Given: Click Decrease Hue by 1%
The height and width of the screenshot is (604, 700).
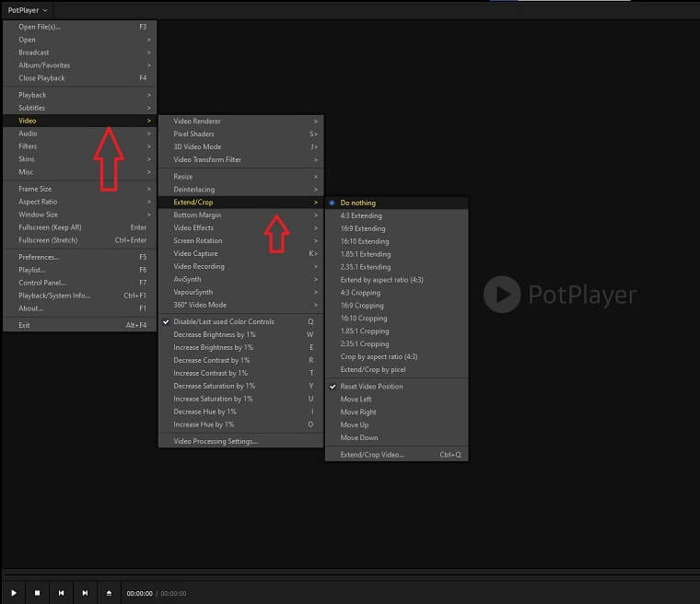Looking at the screenshot, I should [x=240, y=412].
